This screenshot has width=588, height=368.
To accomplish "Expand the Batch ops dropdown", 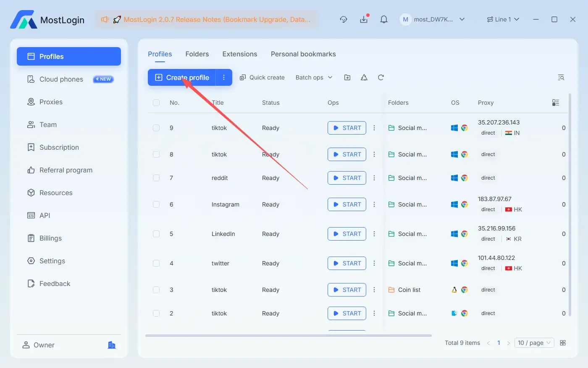I will 314,77.
